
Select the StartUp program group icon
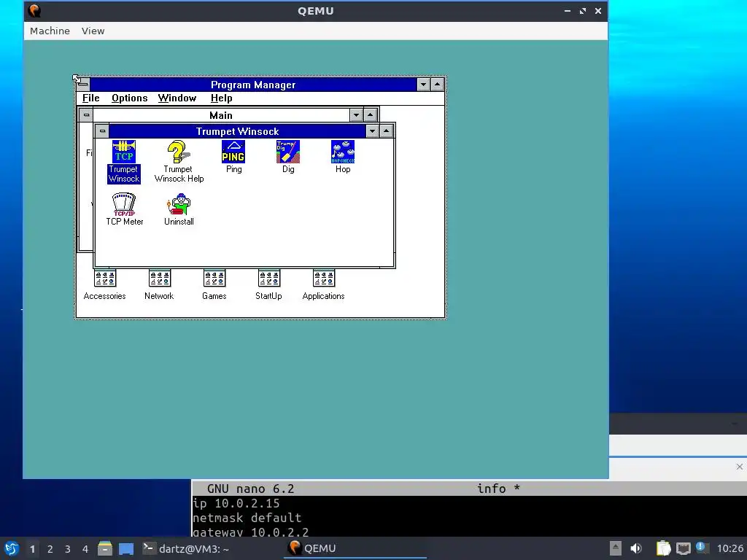(x=268, y=285)
